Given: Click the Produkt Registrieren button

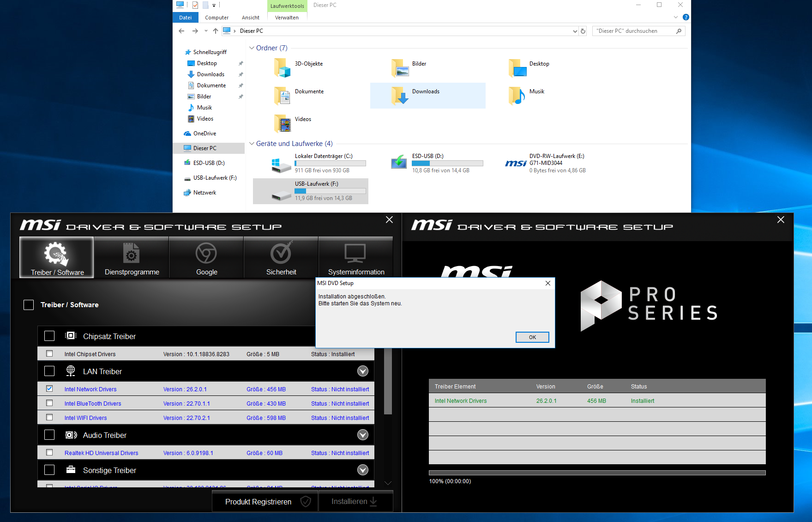Looking at the screenshot, I should point(265,502).
